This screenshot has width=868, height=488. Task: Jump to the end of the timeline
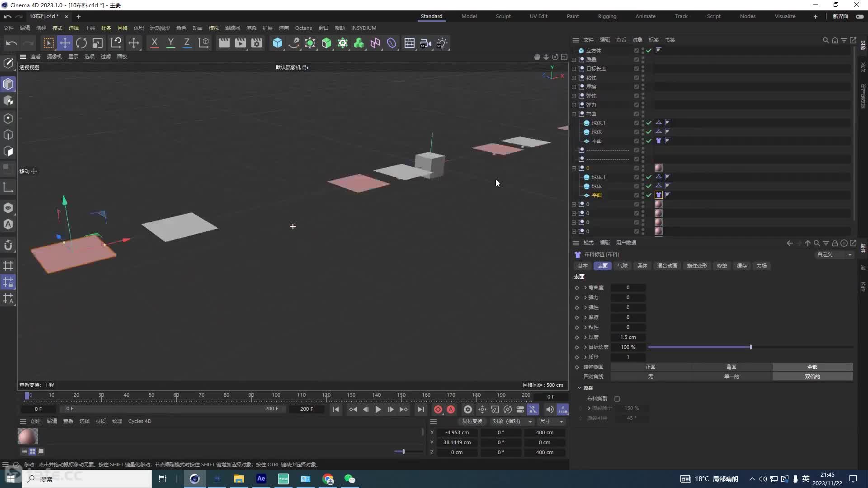(421, 409)
